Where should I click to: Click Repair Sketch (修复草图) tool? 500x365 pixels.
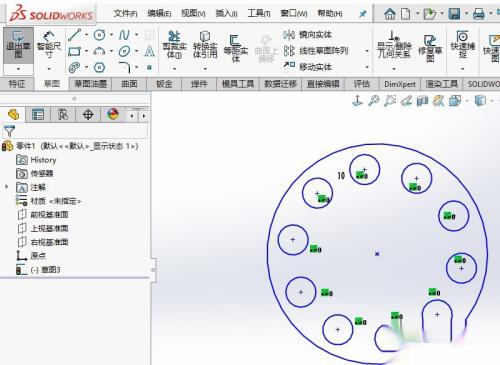click(x=430, y=48)
